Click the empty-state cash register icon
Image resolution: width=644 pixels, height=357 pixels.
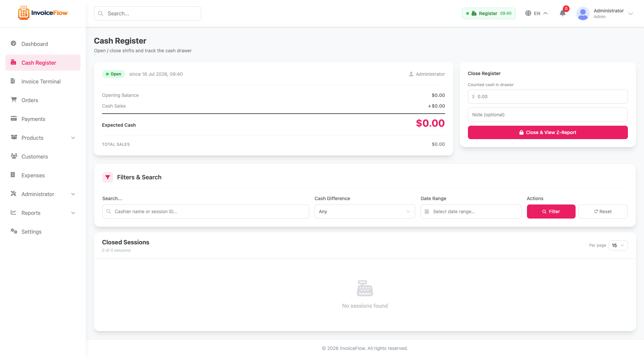click(x=365, y=288)
